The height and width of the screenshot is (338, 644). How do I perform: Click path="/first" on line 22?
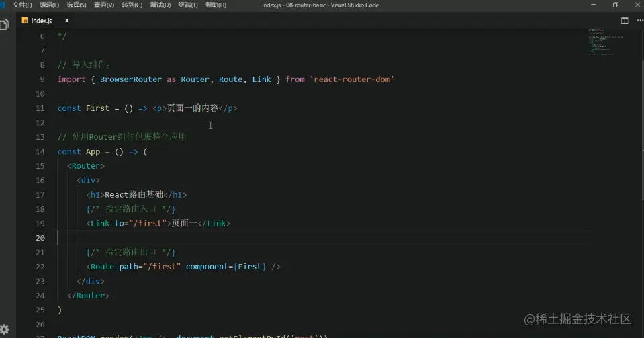150,267
